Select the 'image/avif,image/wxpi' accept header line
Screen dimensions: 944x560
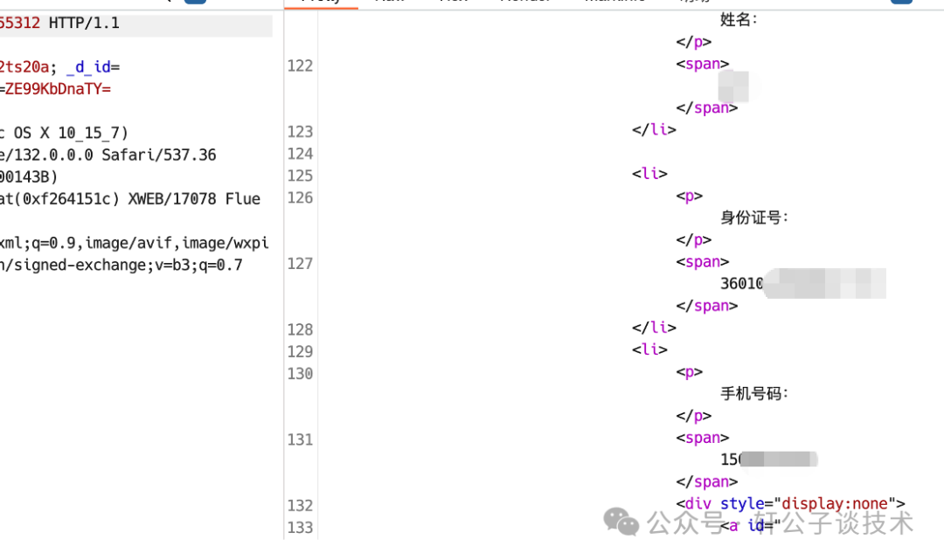tap(177, 244)
